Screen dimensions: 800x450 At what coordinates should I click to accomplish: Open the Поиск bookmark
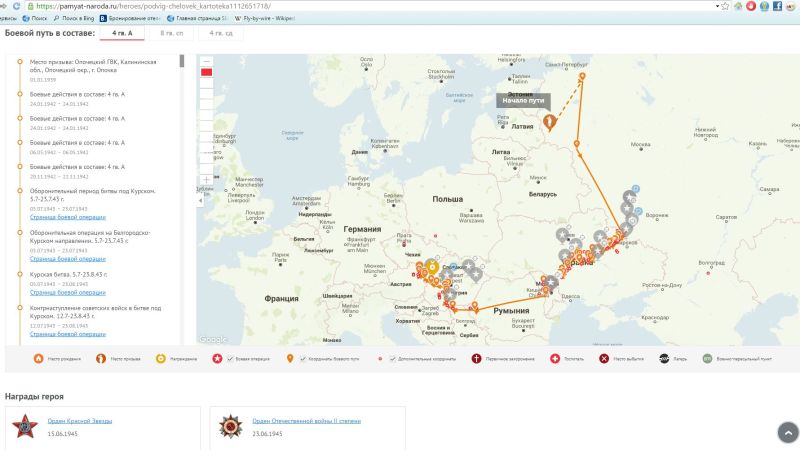[x=35, y=18]
